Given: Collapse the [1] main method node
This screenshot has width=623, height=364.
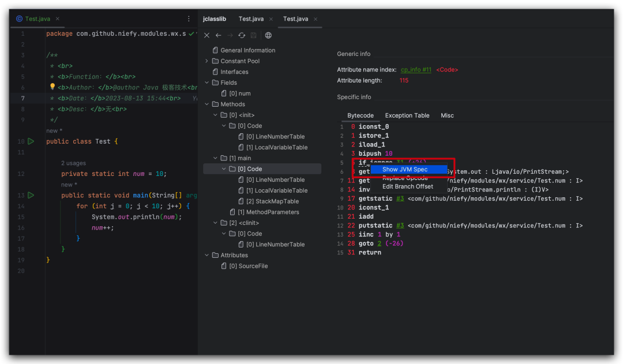Looking at the screenshot, I should (x=215, y=157).
